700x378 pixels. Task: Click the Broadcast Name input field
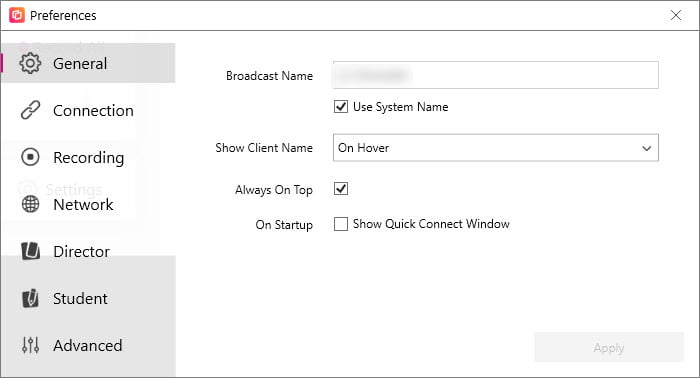point(496,75)
